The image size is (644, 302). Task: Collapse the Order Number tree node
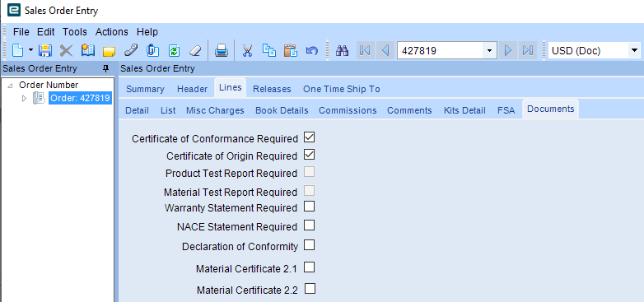[10, 86]
